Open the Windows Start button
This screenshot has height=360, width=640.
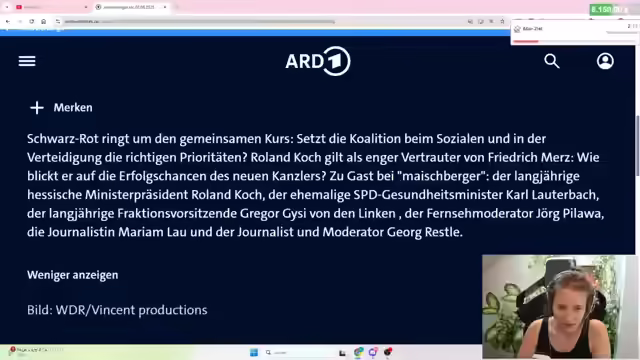254,353
